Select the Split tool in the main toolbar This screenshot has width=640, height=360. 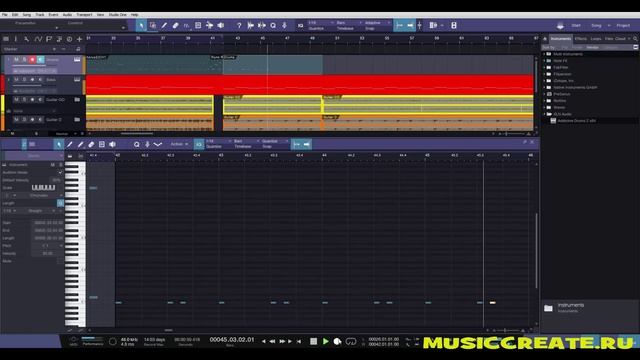coord(164,25)
